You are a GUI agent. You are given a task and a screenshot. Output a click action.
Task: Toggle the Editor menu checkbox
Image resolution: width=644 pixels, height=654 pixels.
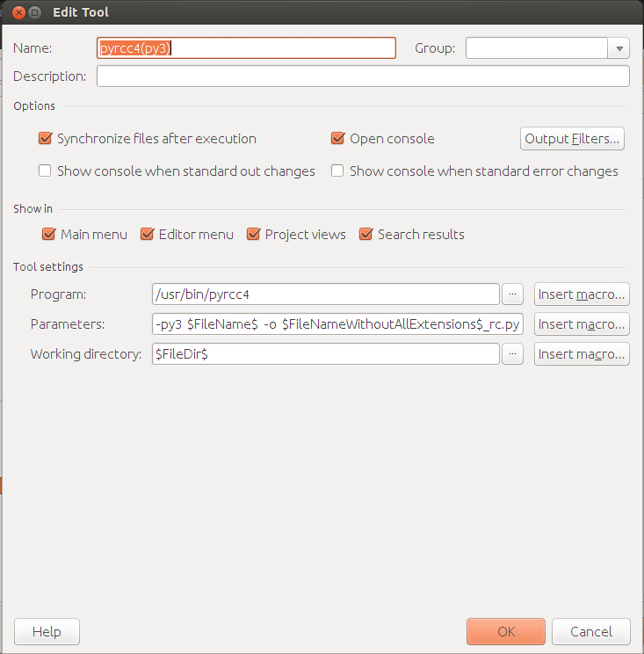click(148, 235)
